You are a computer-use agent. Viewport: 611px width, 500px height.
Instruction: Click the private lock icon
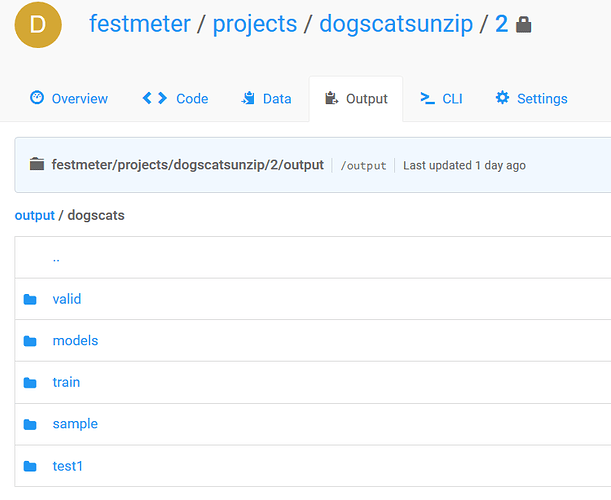[x=523, y=24]
